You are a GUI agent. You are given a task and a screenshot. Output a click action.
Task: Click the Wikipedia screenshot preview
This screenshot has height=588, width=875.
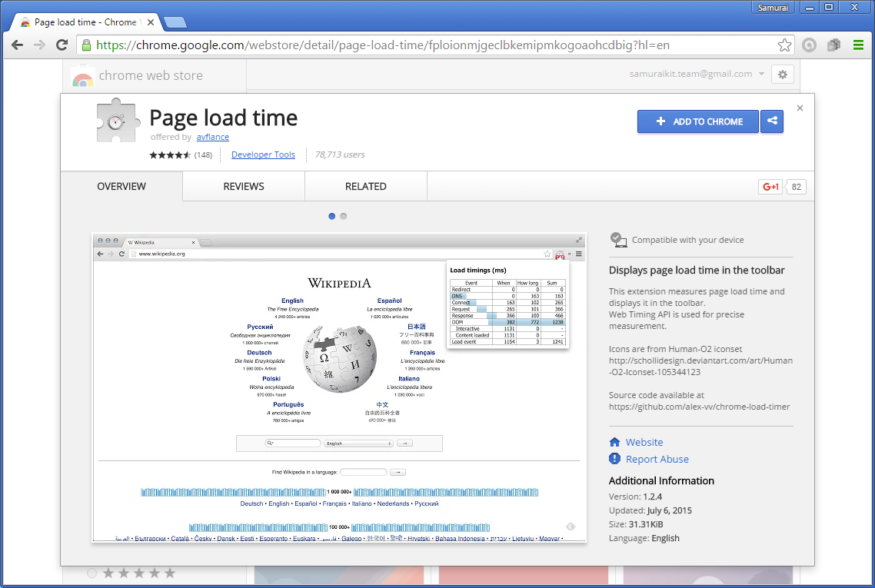(339, 387)
